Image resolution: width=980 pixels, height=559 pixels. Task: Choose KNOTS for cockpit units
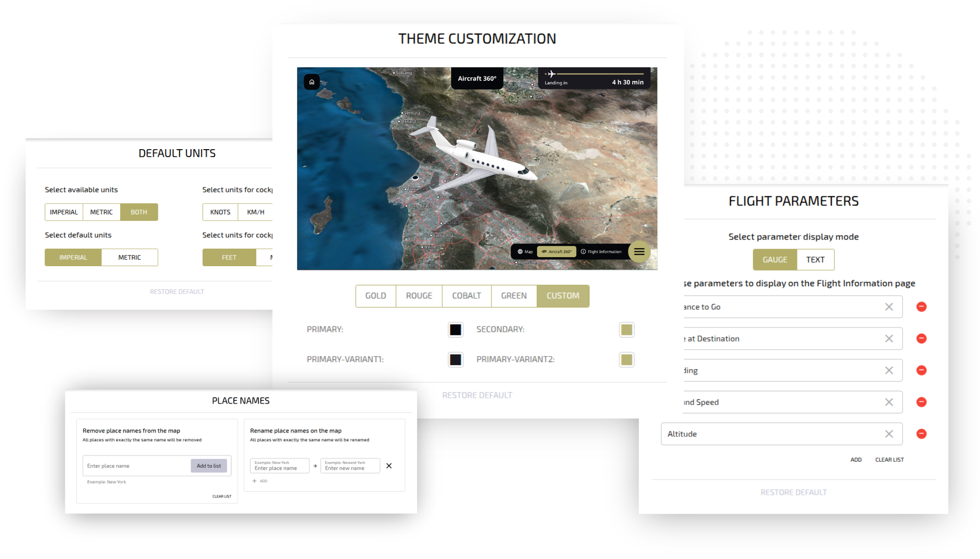[x=220, y=212]
